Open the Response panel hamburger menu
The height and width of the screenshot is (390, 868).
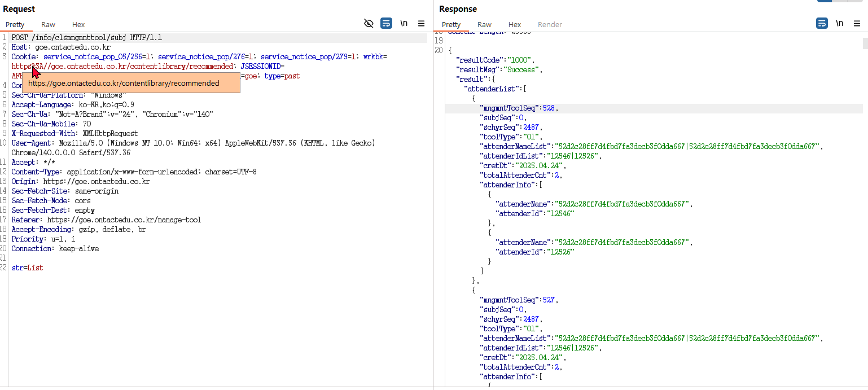click(x=857, y=23)
